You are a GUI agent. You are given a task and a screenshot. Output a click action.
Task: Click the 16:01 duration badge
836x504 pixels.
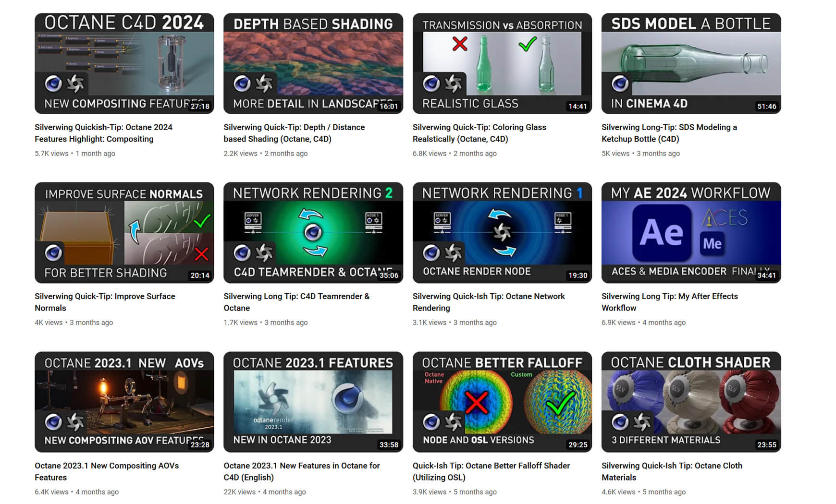(x=389, y=106)
